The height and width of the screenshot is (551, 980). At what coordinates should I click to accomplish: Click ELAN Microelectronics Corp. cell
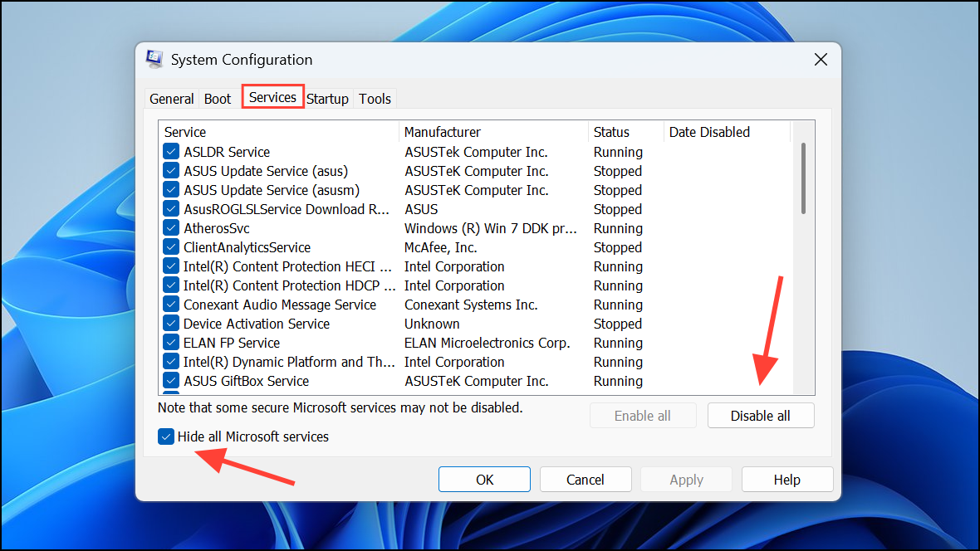tap(487, 343)
